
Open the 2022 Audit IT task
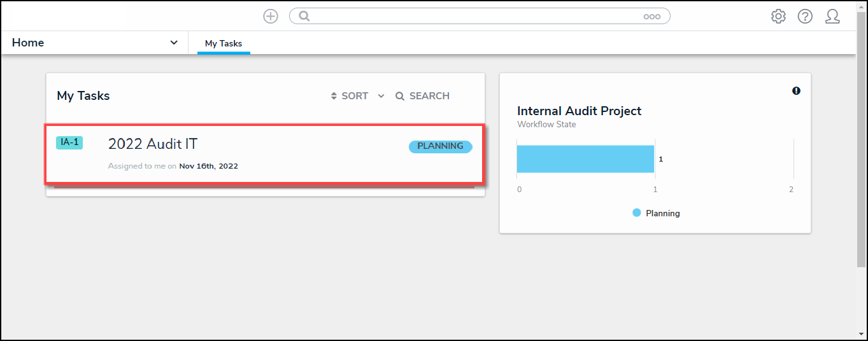pos(153,144)
